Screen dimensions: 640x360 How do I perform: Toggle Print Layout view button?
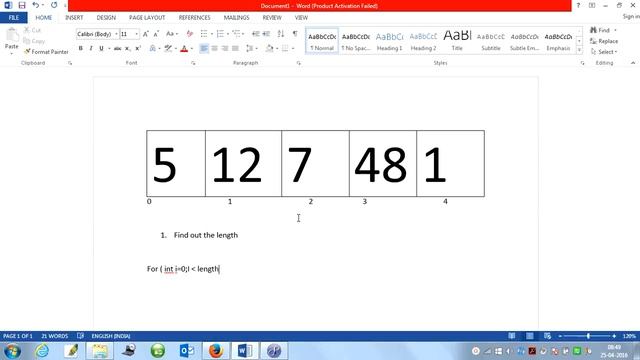(530, 336)
